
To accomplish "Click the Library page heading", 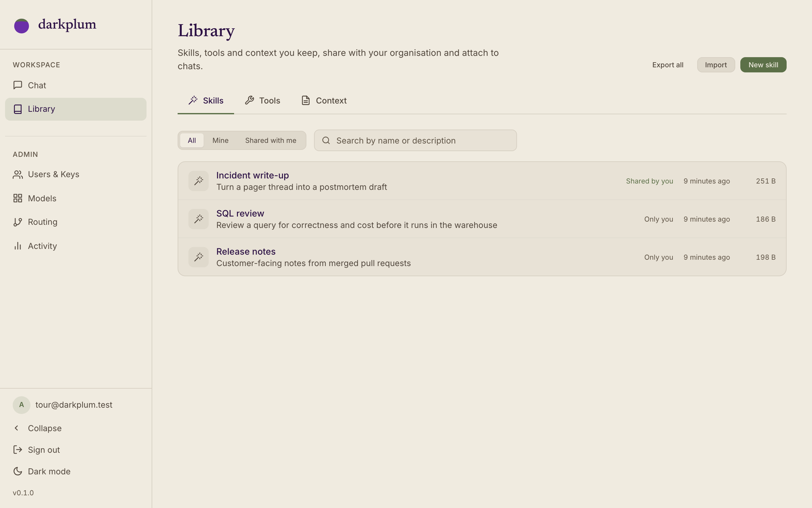I will 206,31.
